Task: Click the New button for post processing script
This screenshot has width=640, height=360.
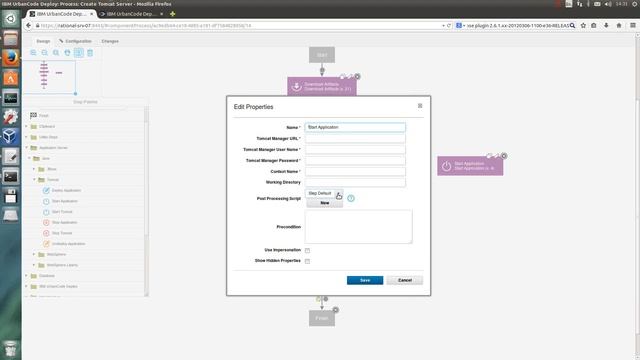Action: 324,203
